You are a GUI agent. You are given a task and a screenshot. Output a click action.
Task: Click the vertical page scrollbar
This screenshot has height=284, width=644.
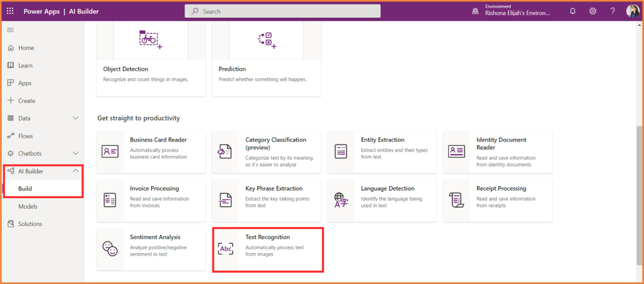coord(639,189)
